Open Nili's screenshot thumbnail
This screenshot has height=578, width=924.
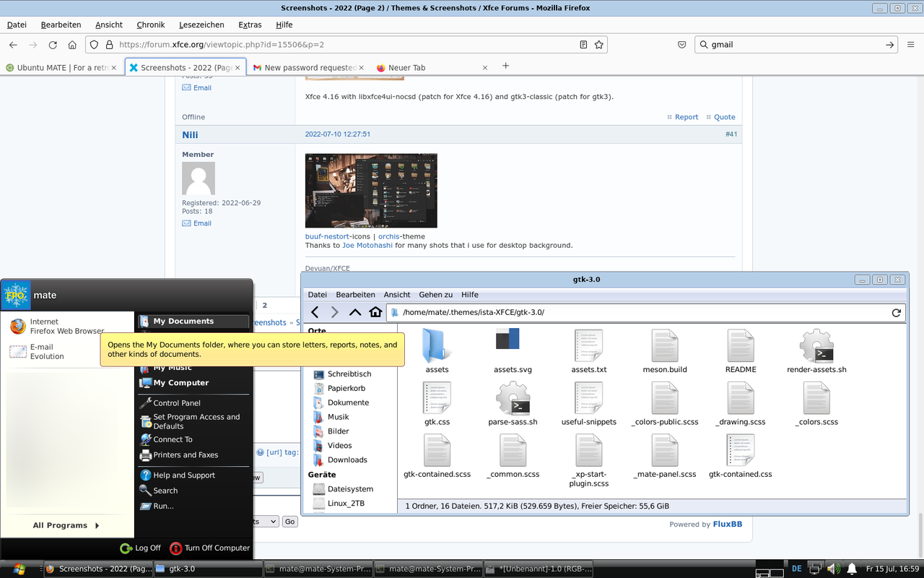371,191
